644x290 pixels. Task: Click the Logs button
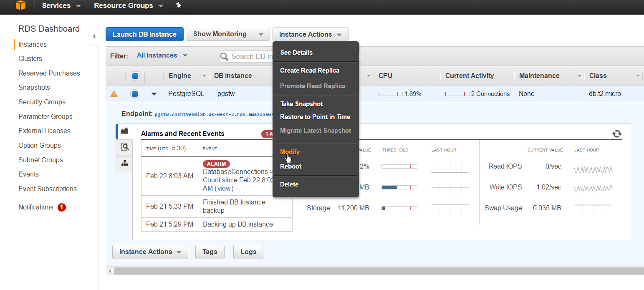pos(248,252)
